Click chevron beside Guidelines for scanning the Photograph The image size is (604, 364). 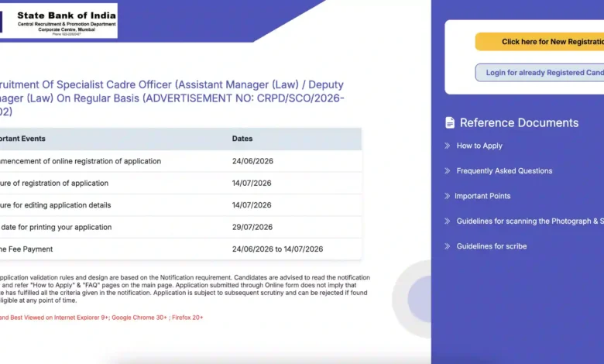pyautogui.click(x=448, y=221)
